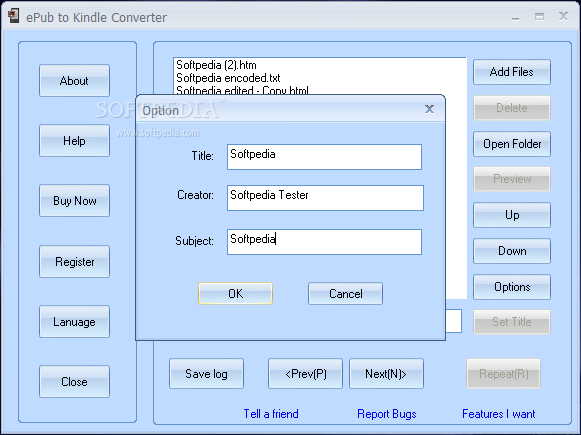Cancel the Option dialog

(345, 293)
